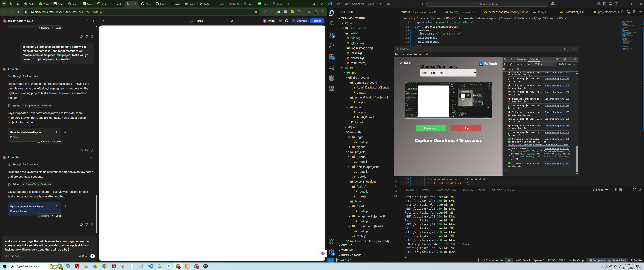The height and width of the screenshot is (270, 644).
Task: Open the Search view in VS Code activity bar
Action: (x=332, y=24)
